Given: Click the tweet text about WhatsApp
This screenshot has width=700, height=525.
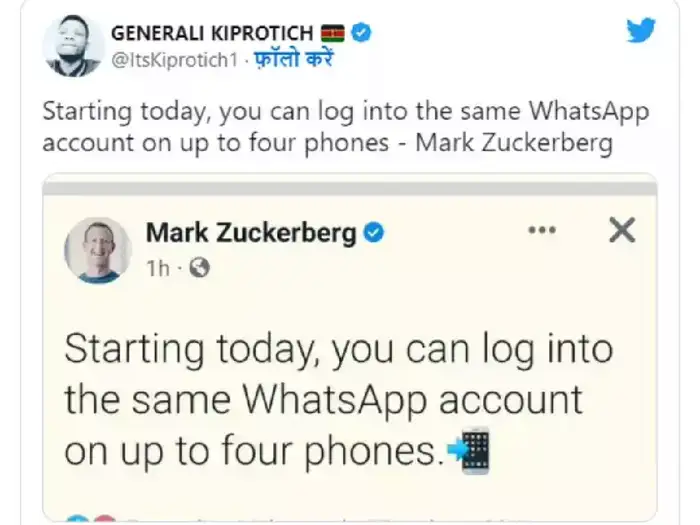Looking at the screenshot, I should click(x=345, y=126).
